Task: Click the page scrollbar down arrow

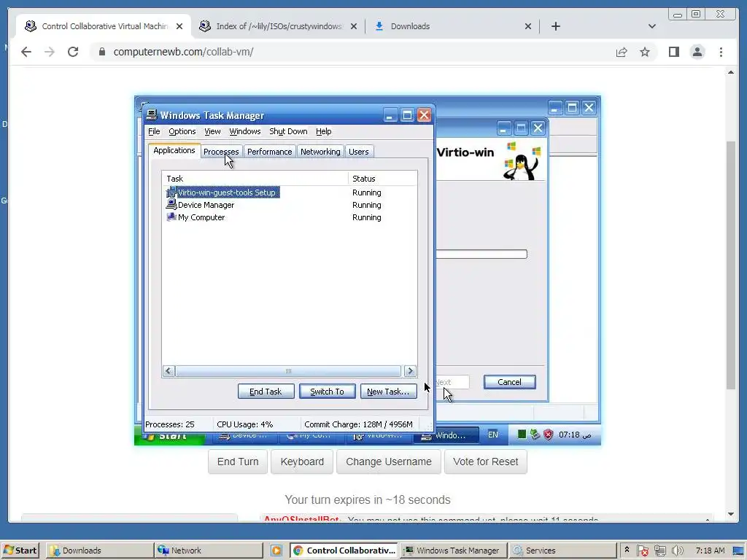Action: [x=731, y=514]
